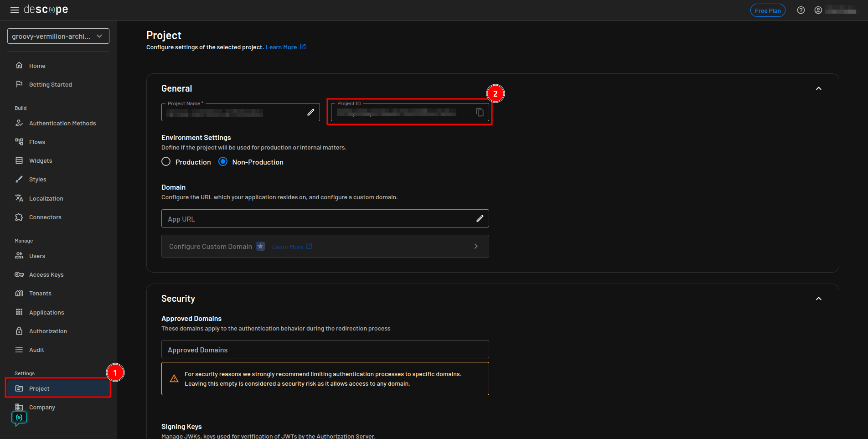Open the help question mark icon
Image resolution: width=868 pixels, height=439 pixels.
coord(801,10)
